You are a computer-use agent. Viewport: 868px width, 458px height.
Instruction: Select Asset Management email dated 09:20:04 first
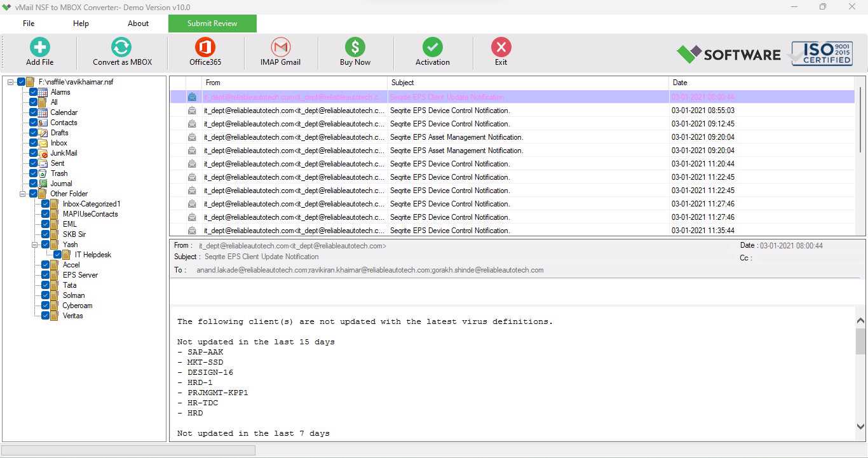(512, 137)
